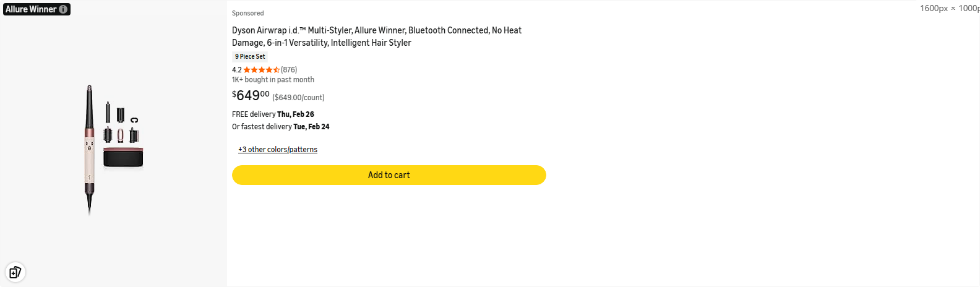Click the (876) review count

[289, 70]
